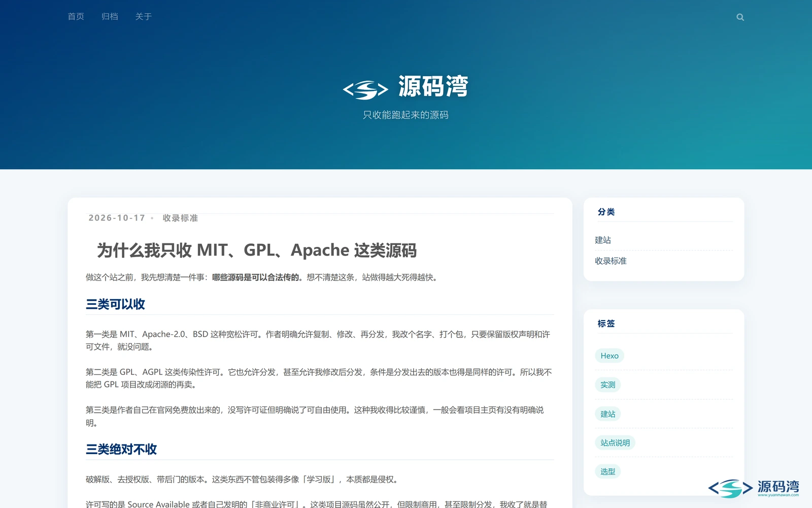Click the paragraph starting 第一类是 MIT

click(318, 340)
